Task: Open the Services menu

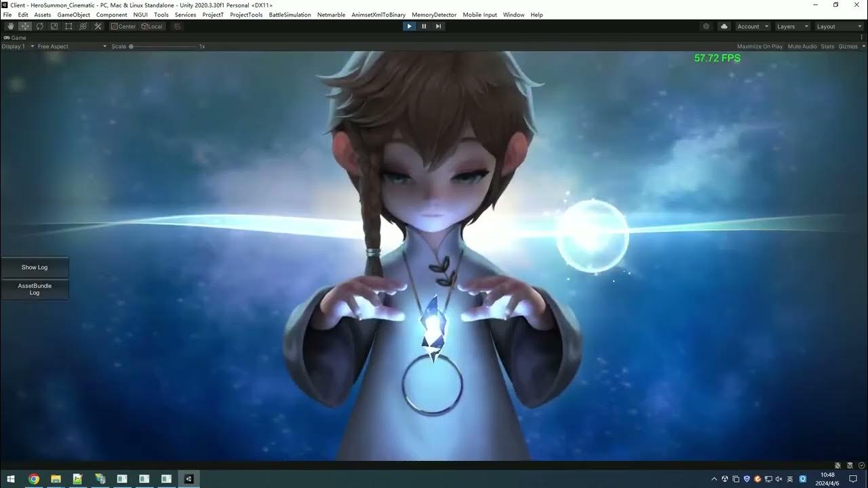Action: pyautogui.click(x=185, y=15)
